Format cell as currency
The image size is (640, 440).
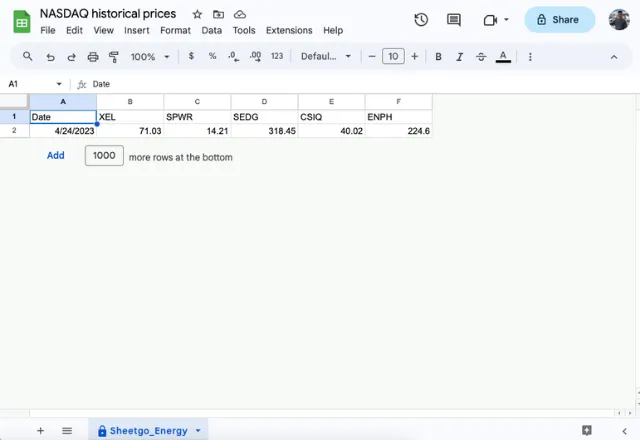click(191, 56)
